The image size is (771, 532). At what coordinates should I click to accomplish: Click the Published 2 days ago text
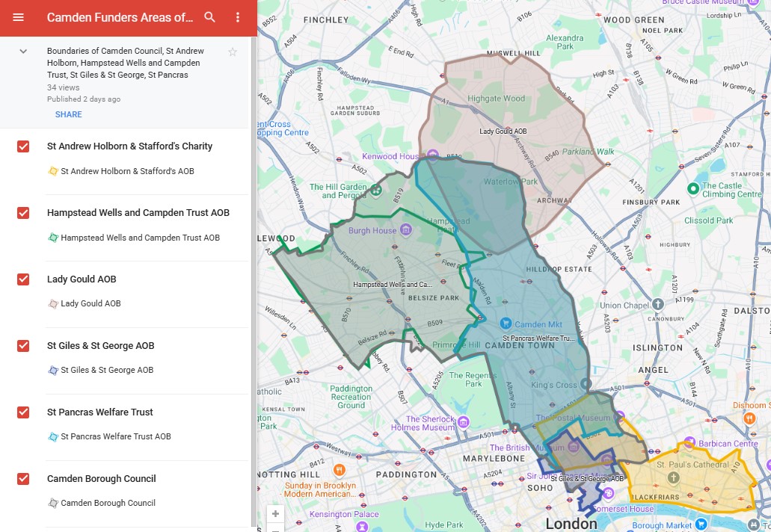(84, 99)
